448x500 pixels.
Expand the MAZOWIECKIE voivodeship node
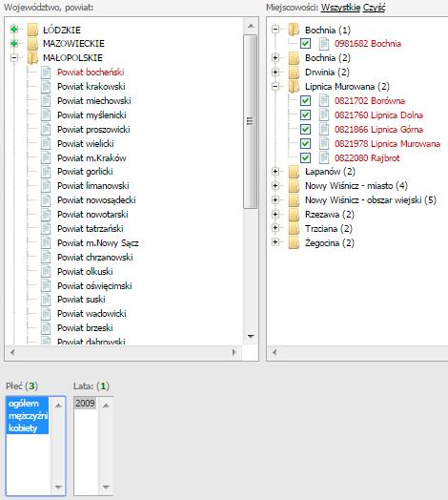14,43
